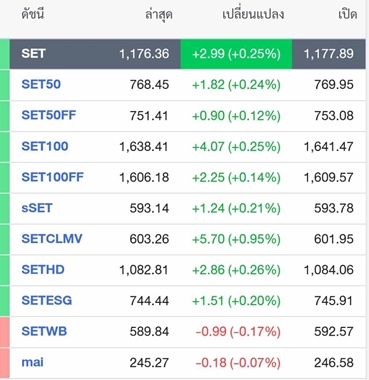Viewport: 369px width, 380px height.
Task: Click the เปิด column header
Action: [347, 14]
